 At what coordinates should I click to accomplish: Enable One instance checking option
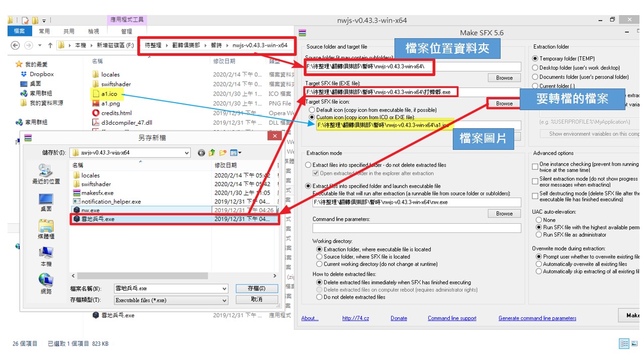click(535, 166)
